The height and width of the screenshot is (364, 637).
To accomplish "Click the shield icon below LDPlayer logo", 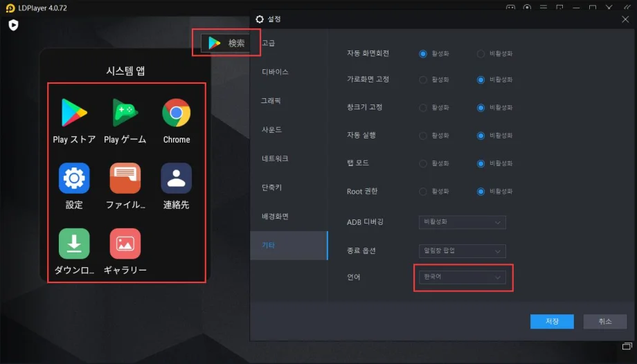I will [13, 25].
